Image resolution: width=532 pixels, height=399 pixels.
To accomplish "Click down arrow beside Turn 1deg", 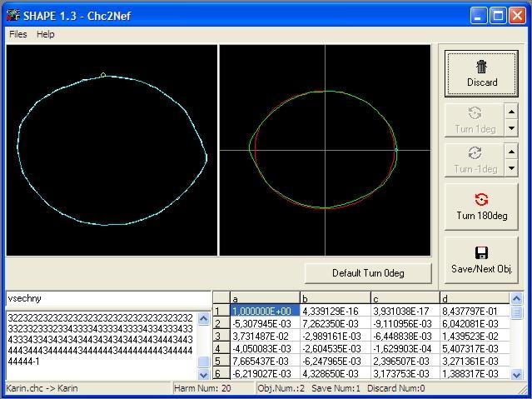I will [511, 128].
